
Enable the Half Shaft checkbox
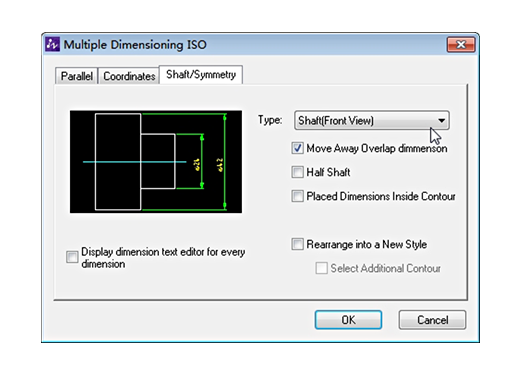point(297,172)
